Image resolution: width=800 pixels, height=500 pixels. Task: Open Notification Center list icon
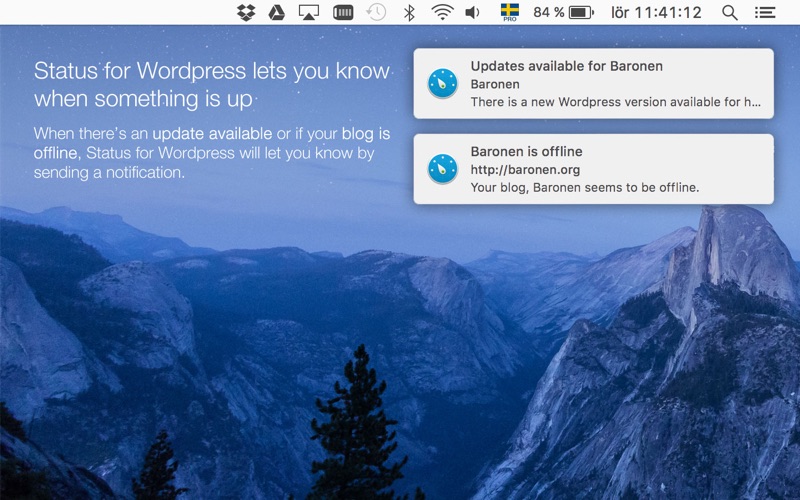pyautogui.click(x=765, y=12)
